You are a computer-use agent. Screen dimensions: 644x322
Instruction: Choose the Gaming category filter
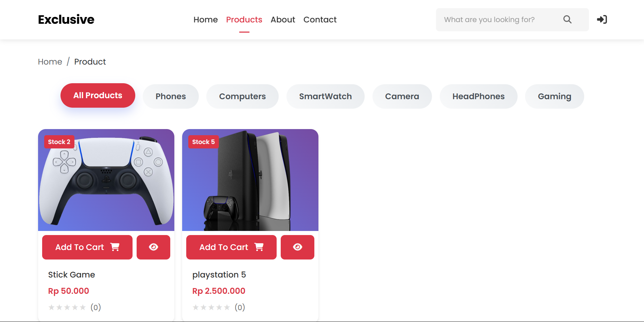[554, 96]
